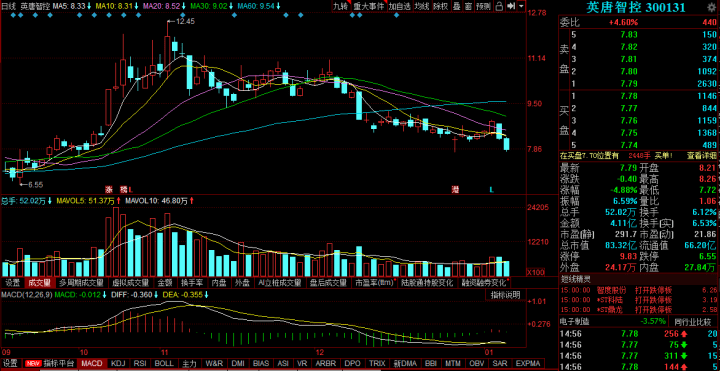
Task: Switch to the BOLL indicator tab
Action: pos(164,363)
